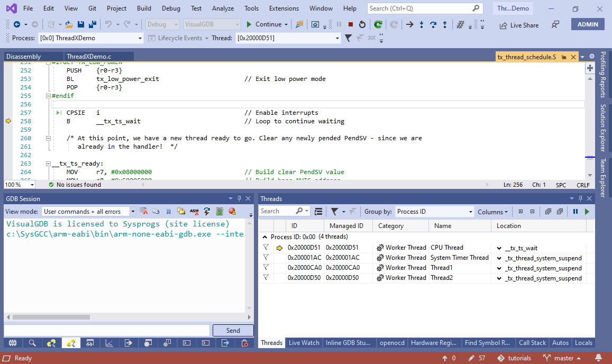This screenshot has height=364, width=612.
Task: Collapse the __tx_ts_ready code block
Action: tap(48, 163)
